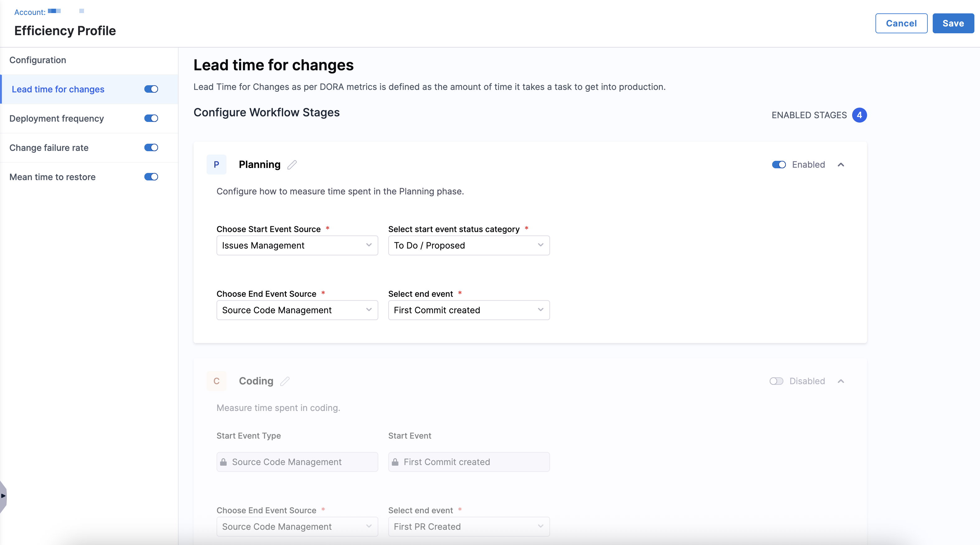Screen dimensions: 980x545
Task: Click the lock icon in Start Event field
Action: [395, 462]
